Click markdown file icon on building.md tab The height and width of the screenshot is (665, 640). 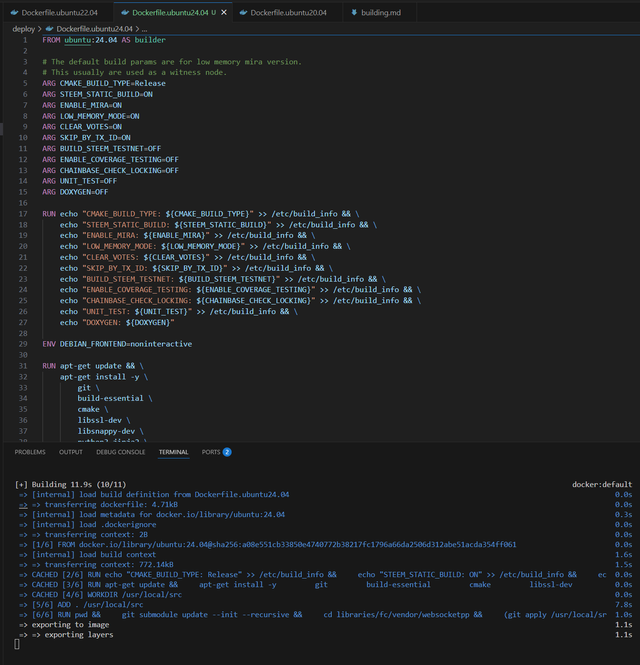pos(354,13)
